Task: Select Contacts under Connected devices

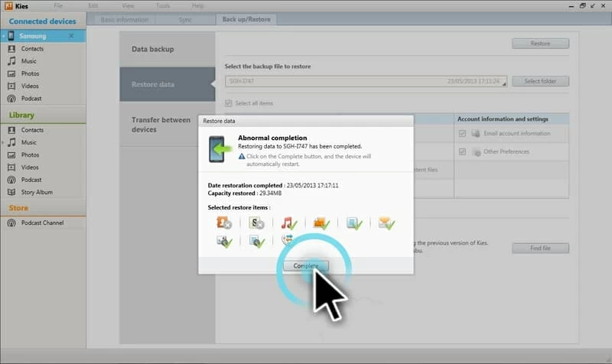Action: tap(32, 49)
